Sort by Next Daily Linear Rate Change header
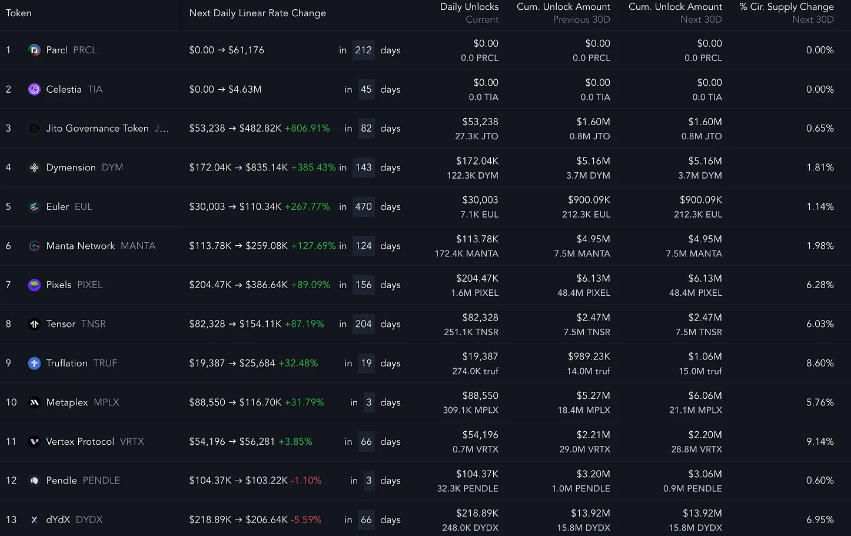851x536 pixels. click(x=257, y=13)
